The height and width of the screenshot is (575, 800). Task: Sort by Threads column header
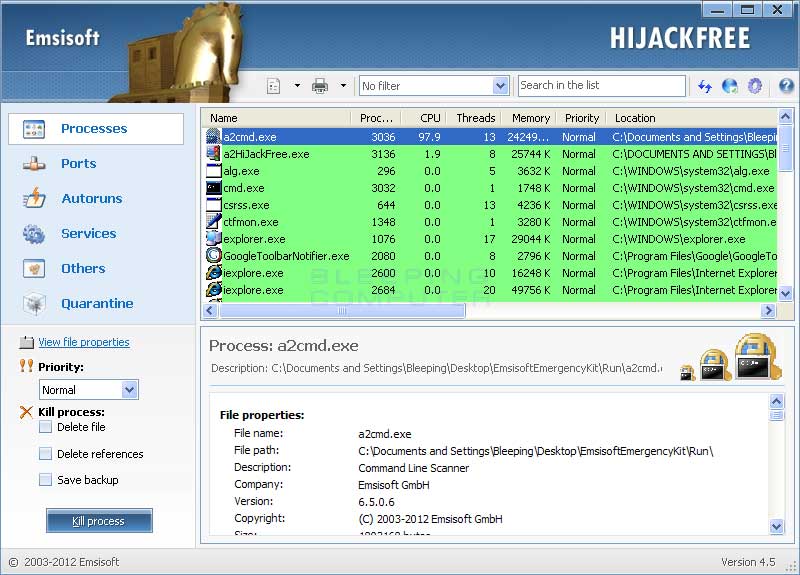(x=474, y=118)
